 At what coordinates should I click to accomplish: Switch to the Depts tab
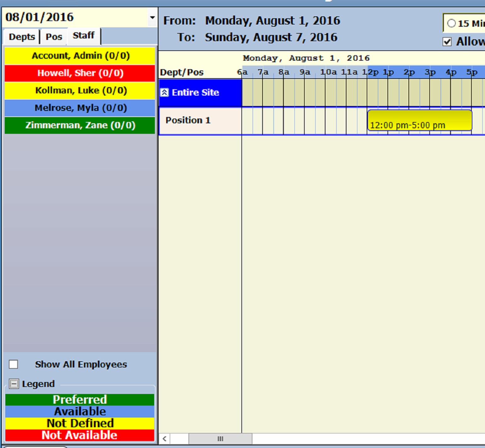click(22, 37)
